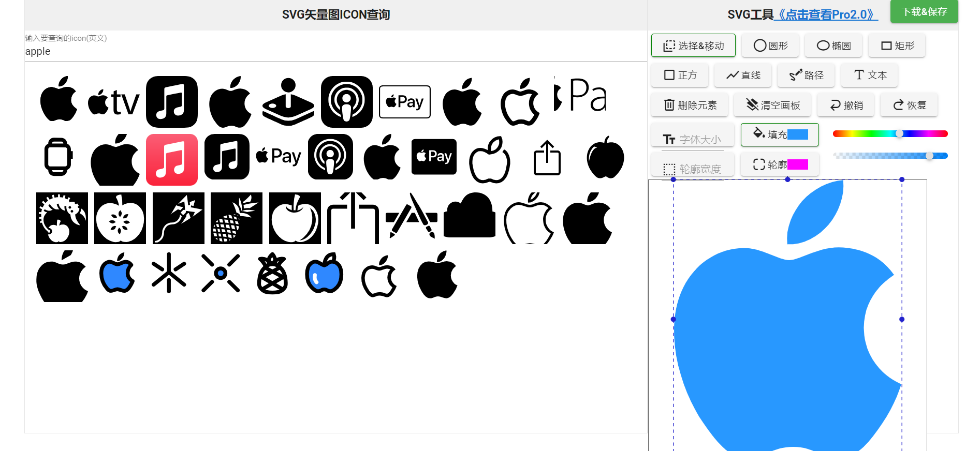The width and height of the screenshot is (980, 451).
Task: Select the round solid apple fruit icon
Action: (605, 157)
